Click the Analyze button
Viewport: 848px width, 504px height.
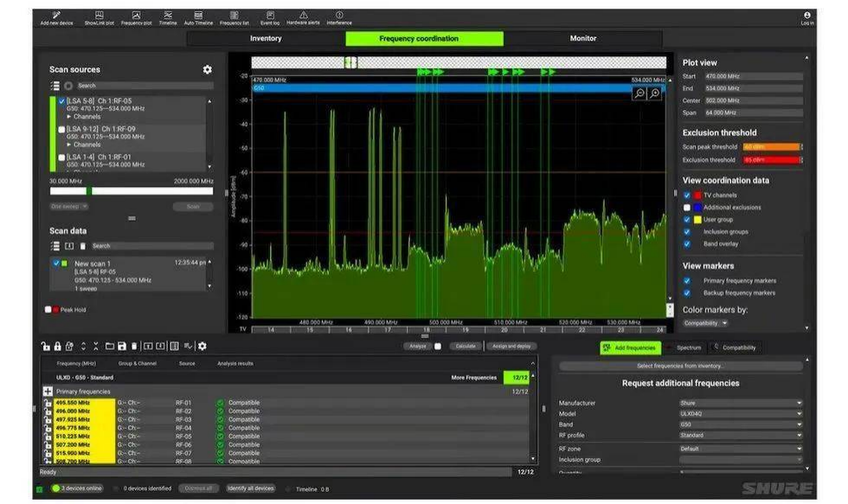[417, 347]
